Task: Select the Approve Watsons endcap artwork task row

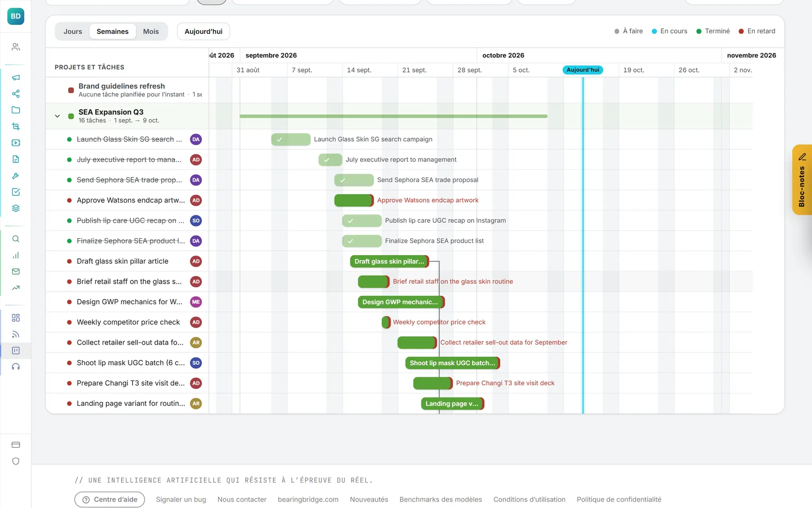Action: [127, 200]
